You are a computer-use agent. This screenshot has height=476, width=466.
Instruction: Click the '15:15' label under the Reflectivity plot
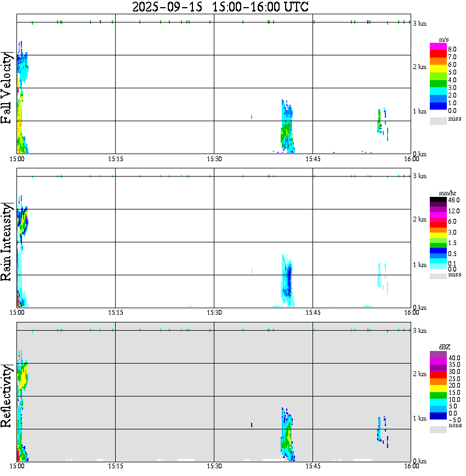click(116, 466)
